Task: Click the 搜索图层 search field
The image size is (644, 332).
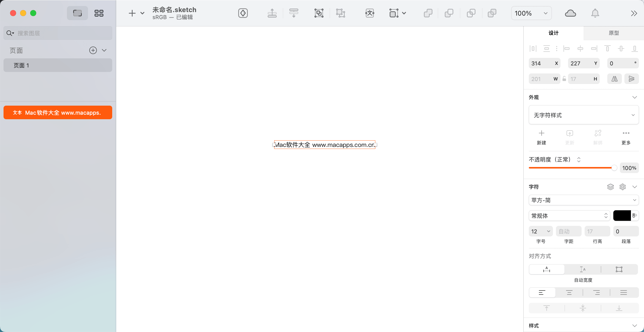Action: (x=63, y=33)
